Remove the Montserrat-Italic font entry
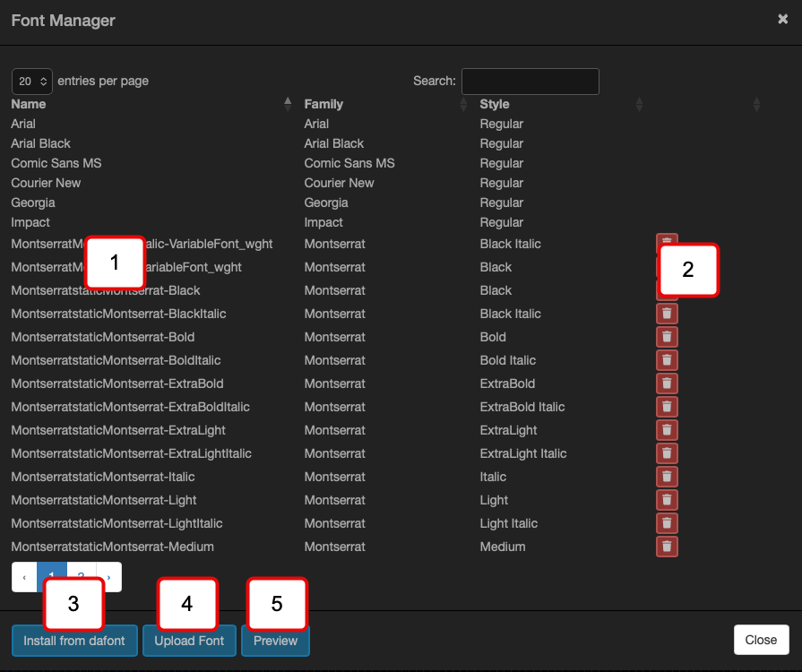This screenshot has width=802, height=672. pos(667,477)
